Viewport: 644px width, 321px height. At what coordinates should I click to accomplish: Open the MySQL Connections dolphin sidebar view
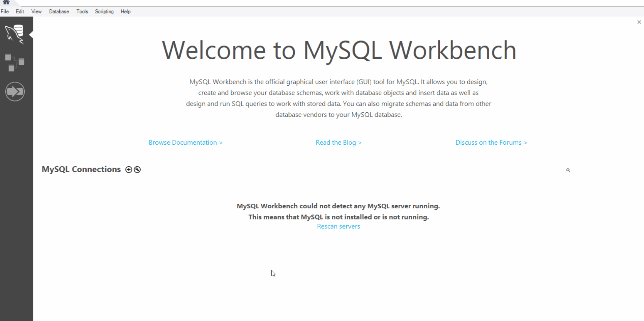coord(15,34)
